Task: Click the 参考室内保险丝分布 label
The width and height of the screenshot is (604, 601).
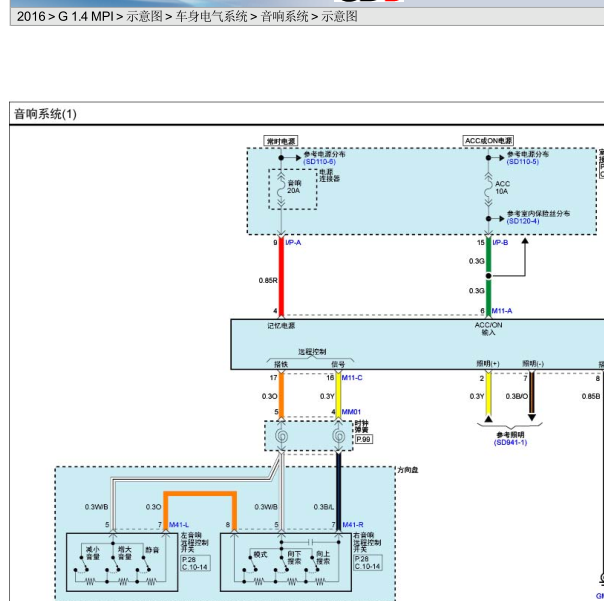Action: [x=538, y=214]
